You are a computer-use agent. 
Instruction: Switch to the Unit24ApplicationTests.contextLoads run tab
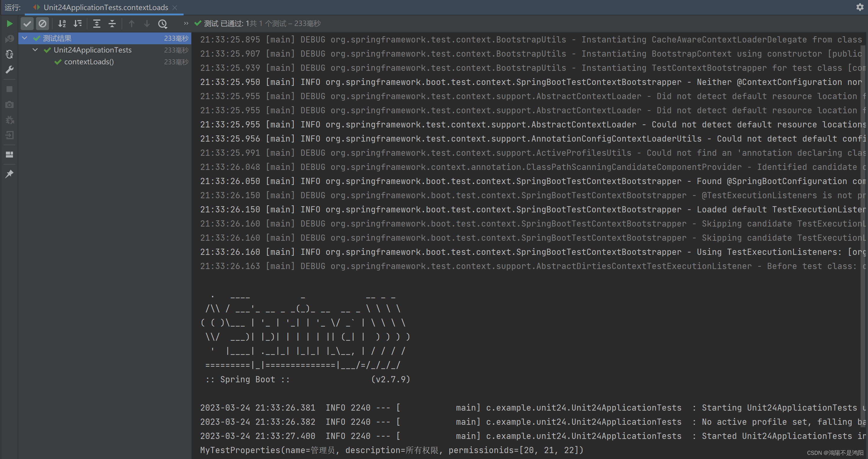point(105,7)
